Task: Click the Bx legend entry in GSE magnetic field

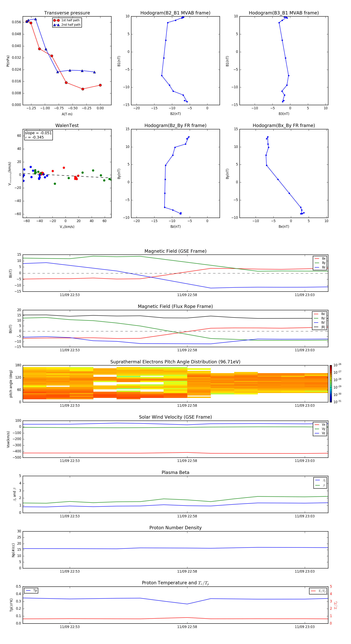Action: coord(320,259)
